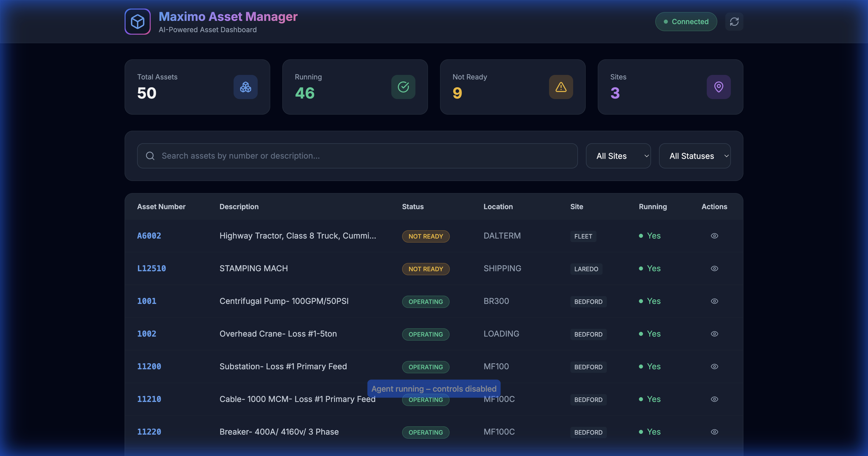Open the All Sites dropdown

(x=618, y=156)
